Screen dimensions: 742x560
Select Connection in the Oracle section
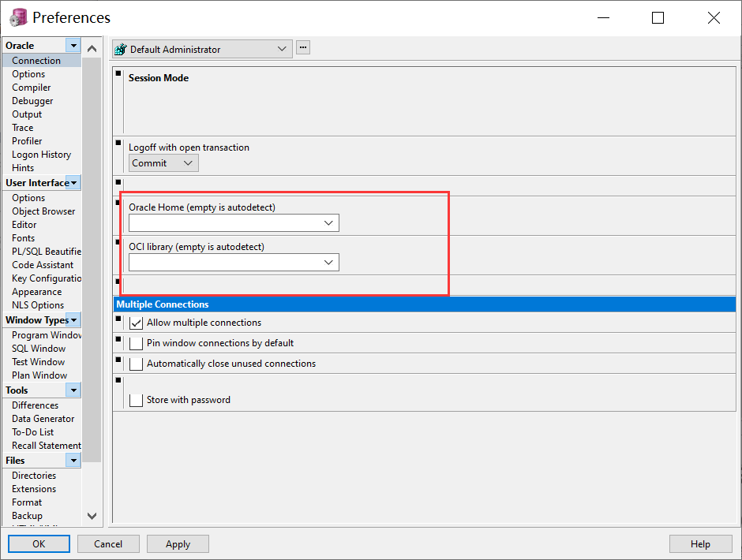36,61
